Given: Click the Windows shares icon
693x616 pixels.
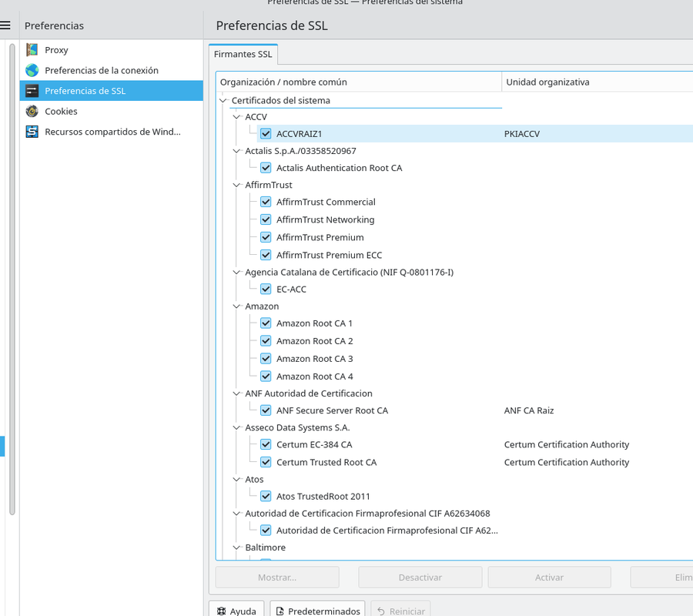Looking at the screenshot, I should coord(32,132).
